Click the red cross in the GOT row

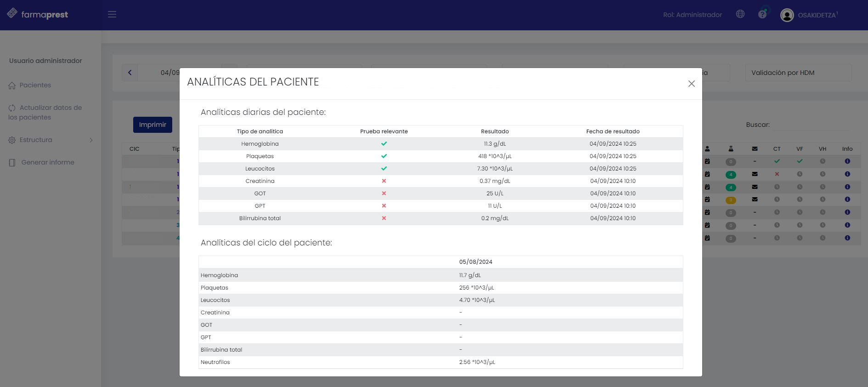tap(384, 193)
